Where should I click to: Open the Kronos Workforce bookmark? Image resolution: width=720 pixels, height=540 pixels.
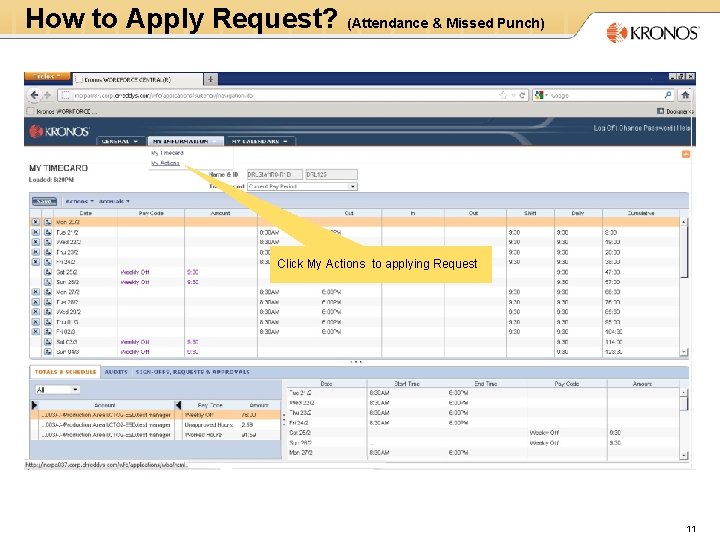[x=62, y=111]
